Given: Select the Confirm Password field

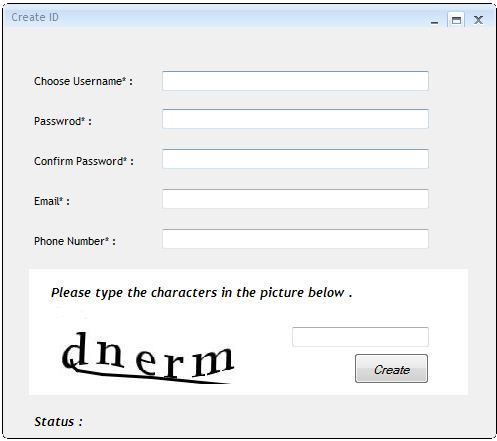Looking at the screenshot, I should coord(295,159).
